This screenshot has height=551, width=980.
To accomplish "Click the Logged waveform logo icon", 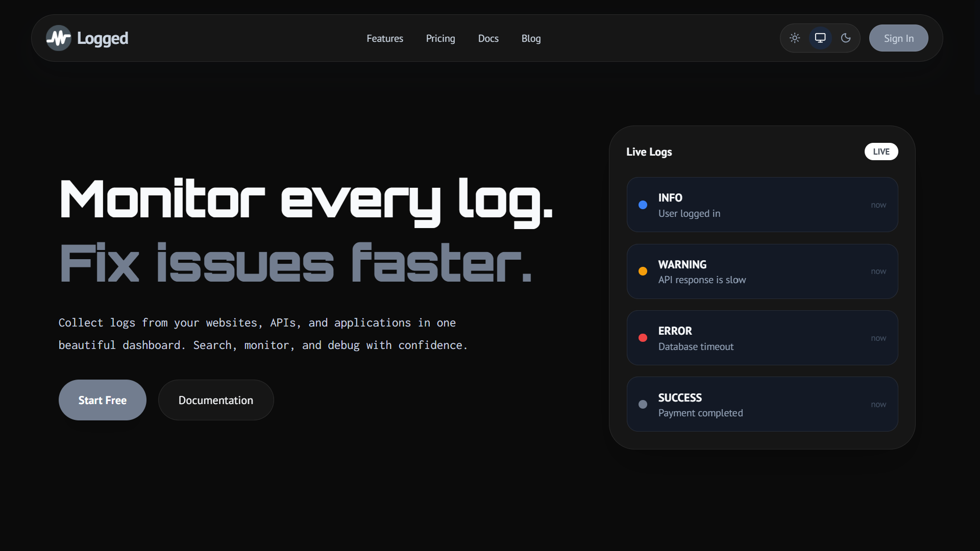I will (x=59, y=38).
